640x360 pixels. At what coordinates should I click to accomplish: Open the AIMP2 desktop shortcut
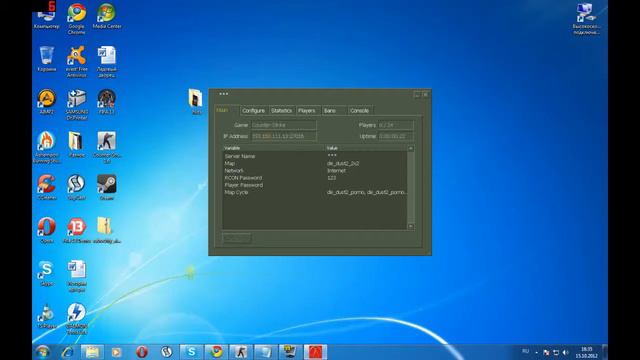[x=47, y=102]
